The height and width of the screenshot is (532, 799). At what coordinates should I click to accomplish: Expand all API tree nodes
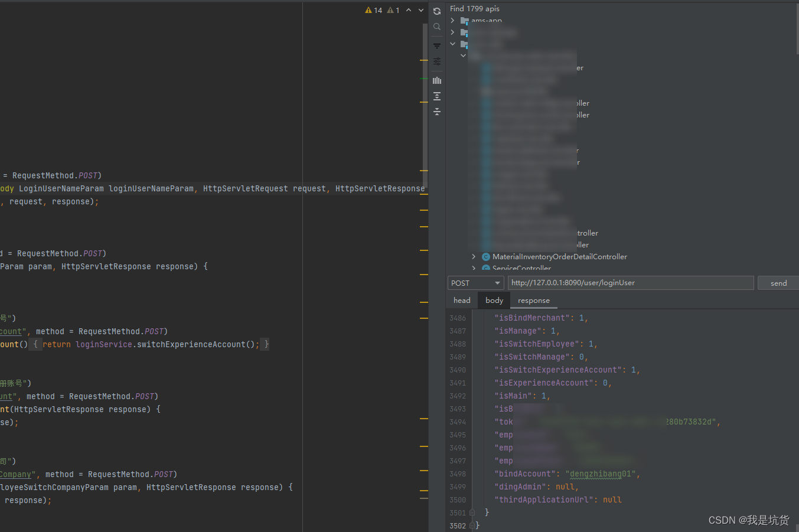click(437, 96)
